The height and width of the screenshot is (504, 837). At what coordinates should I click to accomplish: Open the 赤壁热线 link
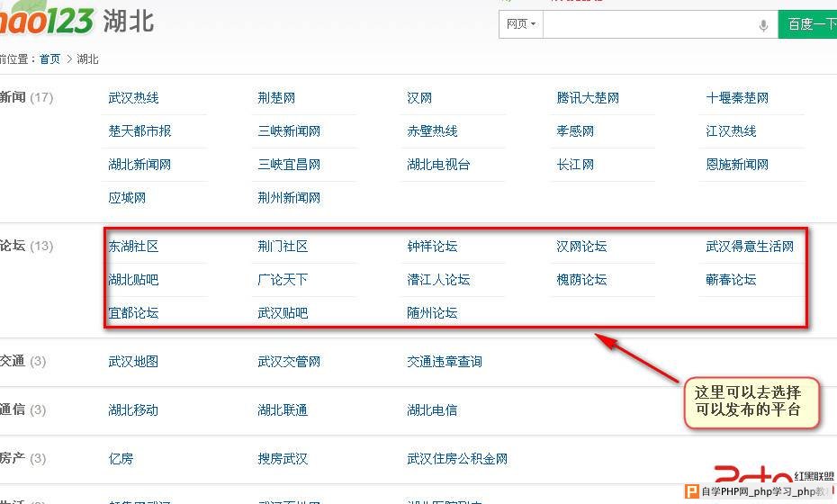click(432, 130)
